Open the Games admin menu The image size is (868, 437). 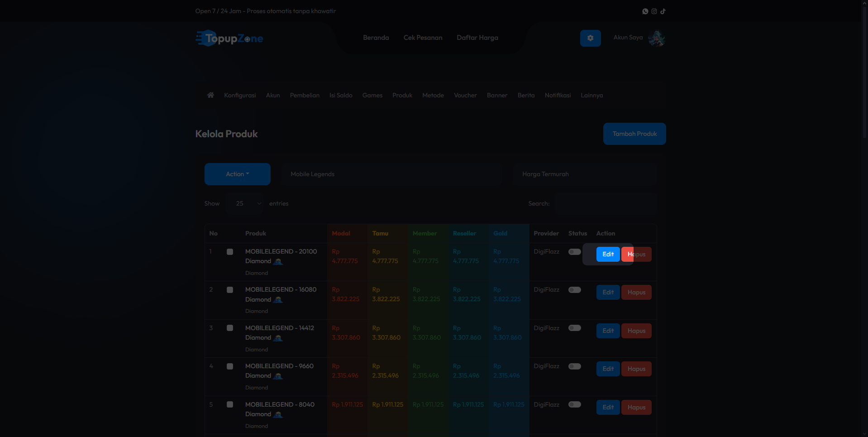click(372, 95)
